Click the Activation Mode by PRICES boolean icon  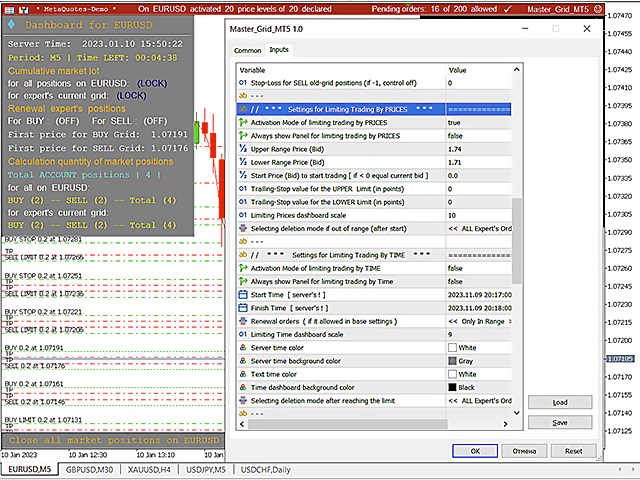(x=241, y=122)
